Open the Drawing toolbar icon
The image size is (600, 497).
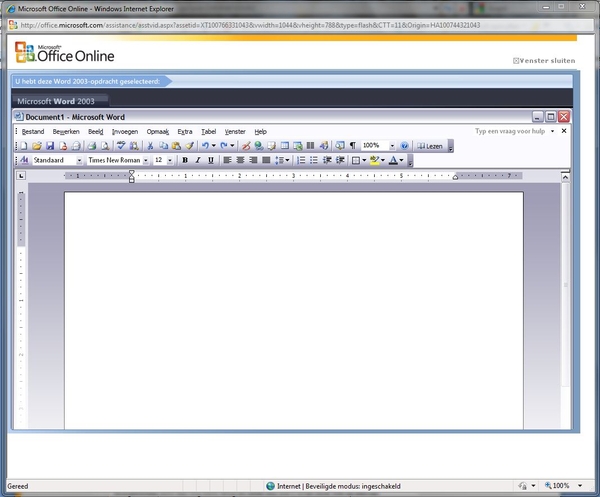click(324, 146)
